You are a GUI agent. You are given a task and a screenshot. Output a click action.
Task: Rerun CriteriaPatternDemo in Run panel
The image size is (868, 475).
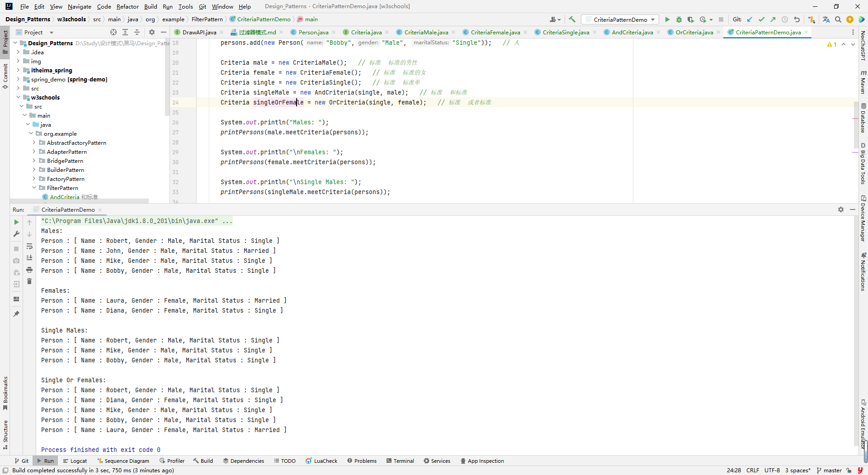click(x=16, y=222)
